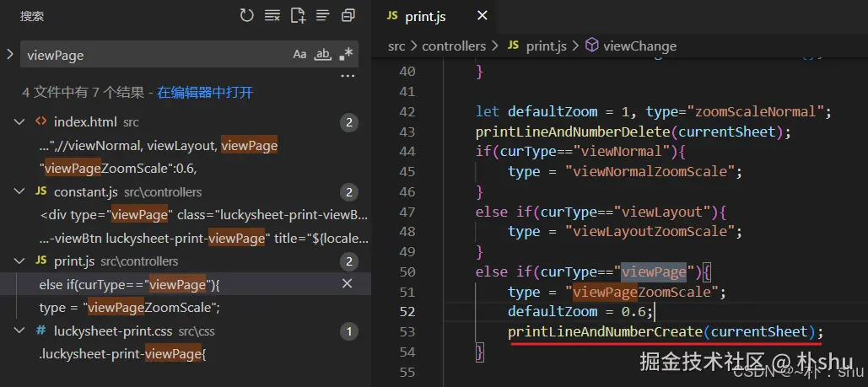Viewport: 868px width, 387px height.
Task: Dismiss the curType viewPage result
Action: (x=347, y=284)
